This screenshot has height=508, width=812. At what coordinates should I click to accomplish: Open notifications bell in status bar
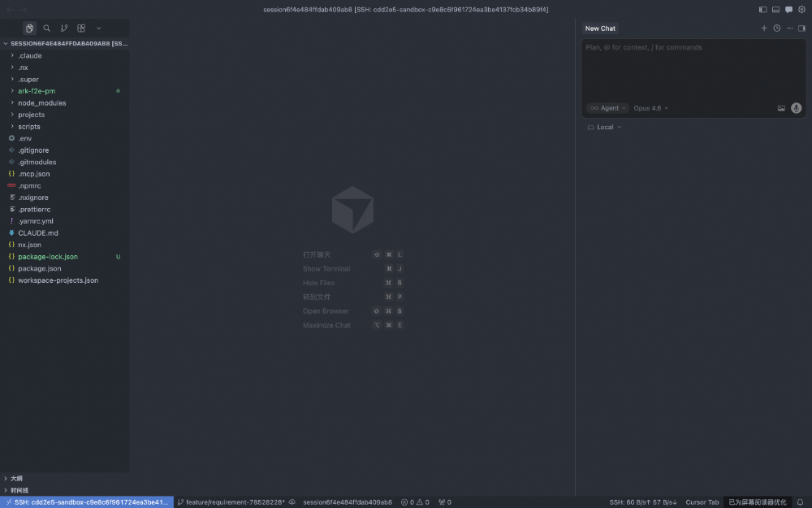(x=800, y=501)
